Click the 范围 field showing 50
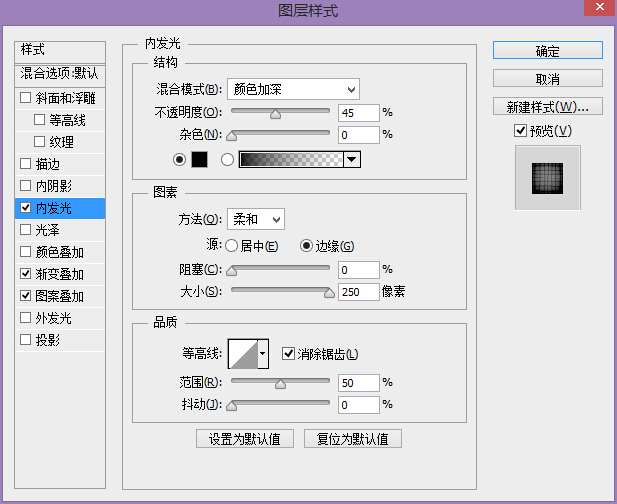Viewport: 617px width, 504px height. pyautogui.click(x=359, y=383)
